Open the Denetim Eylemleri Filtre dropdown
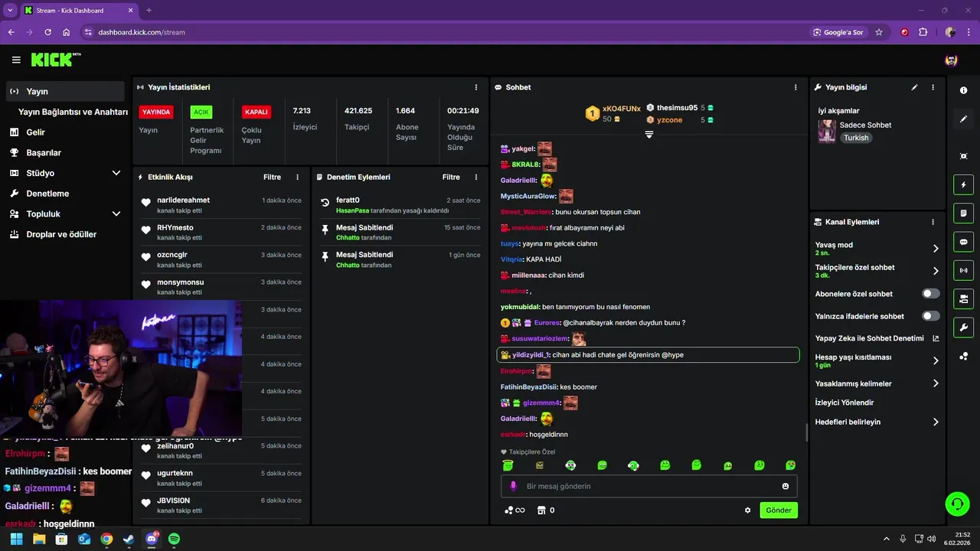This screenshot has height=551, width=980. (x=451, y=177)
